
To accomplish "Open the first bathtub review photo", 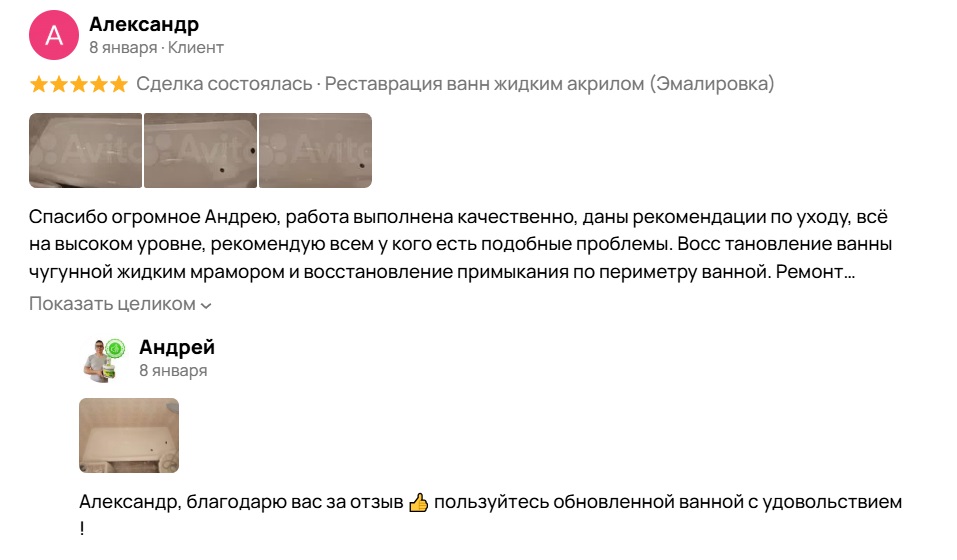I will [85, 150].
